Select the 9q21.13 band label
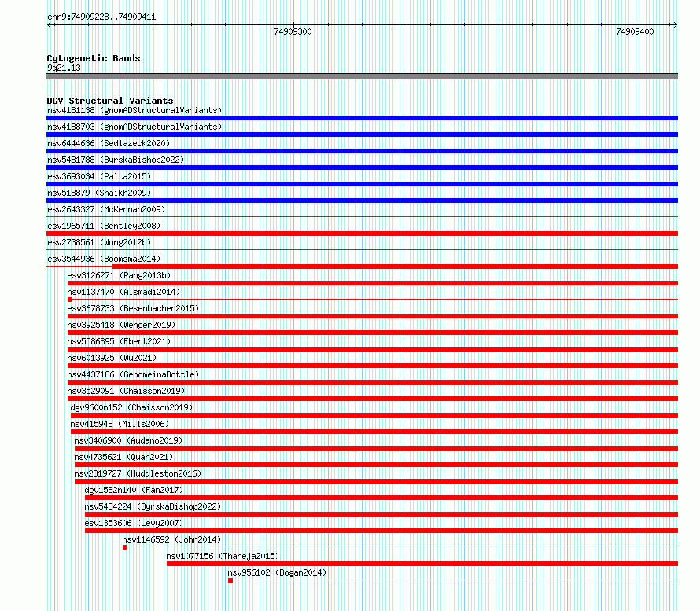This screenshot has width=700, height=611. point(64,68)
